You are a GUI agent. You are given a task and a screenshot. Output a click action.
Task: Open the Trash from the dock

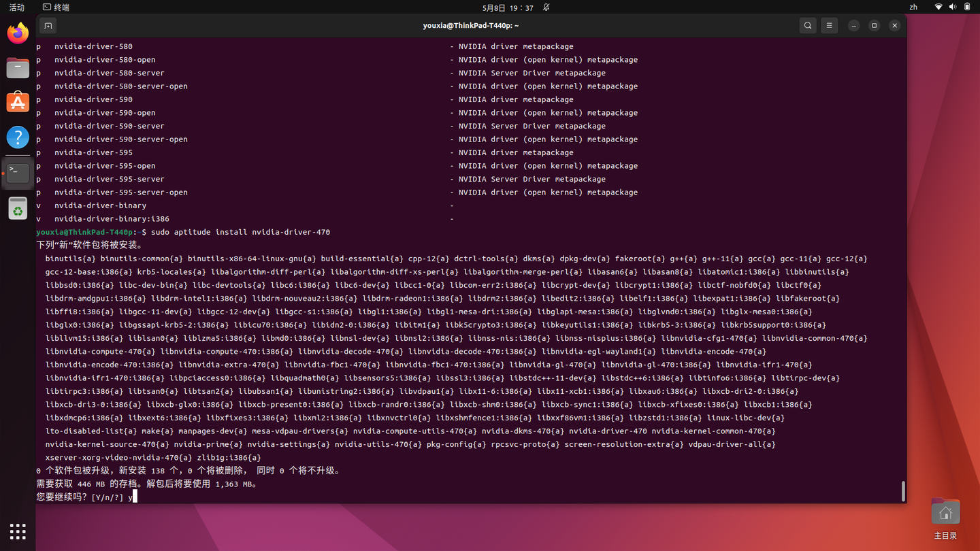click(x=18, y=208)
